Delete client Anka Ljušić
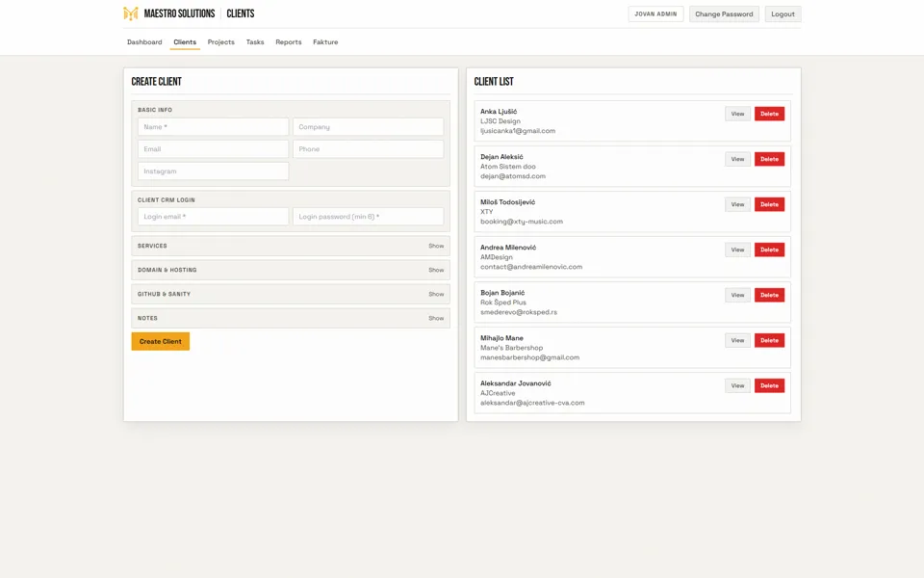Screen dimensions: 924x578 769,114
